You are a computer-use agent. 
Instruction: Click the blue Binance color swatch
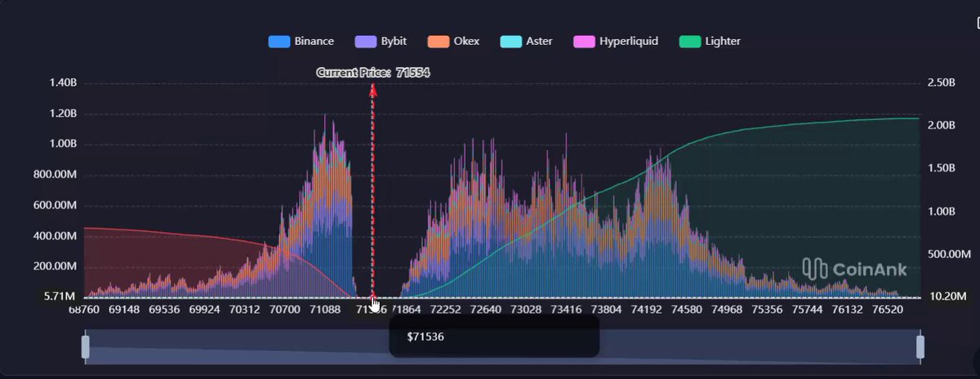point(279,41)
